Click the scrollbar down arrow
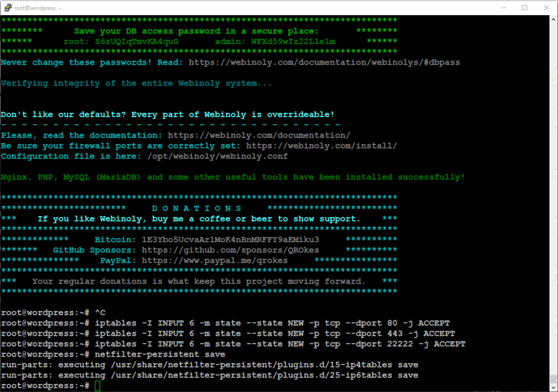 554,388
